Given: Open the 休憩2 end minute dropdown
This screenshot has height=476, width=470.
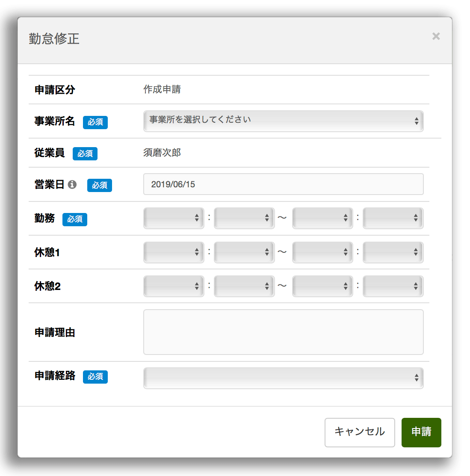Looking at the screenshot, I should click(393, 286).
